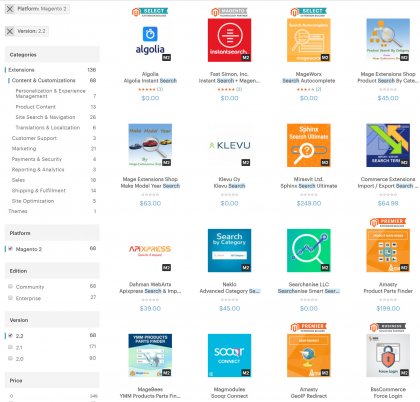Open Searchanise green magnifier icon
The height and width of the screenshot is (402, 420).
click(309, 250)
